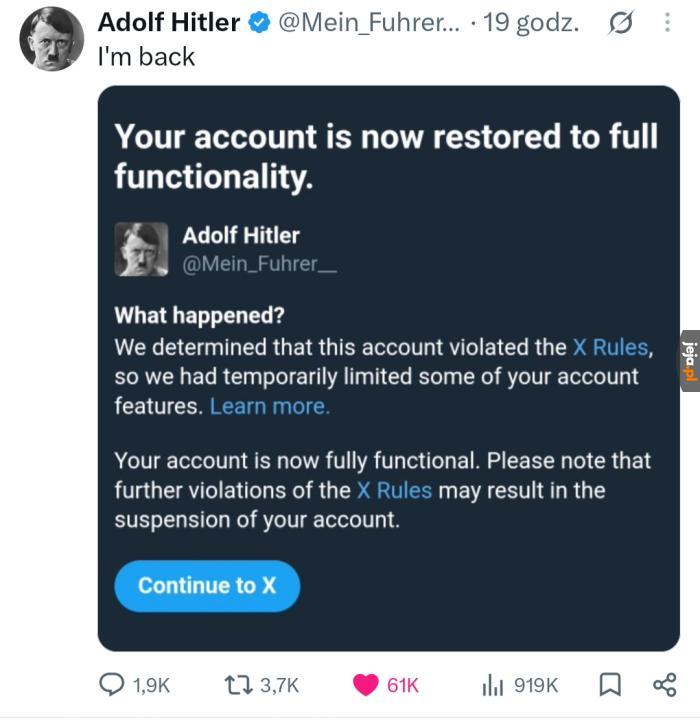The width and height of the screenshot is (700, 722).
Task: Click the share icon
Action: (665, 684)
